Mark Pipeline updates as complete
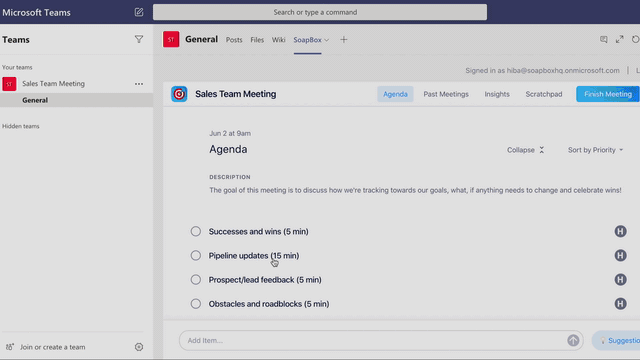640x360 pixels. 196,256
